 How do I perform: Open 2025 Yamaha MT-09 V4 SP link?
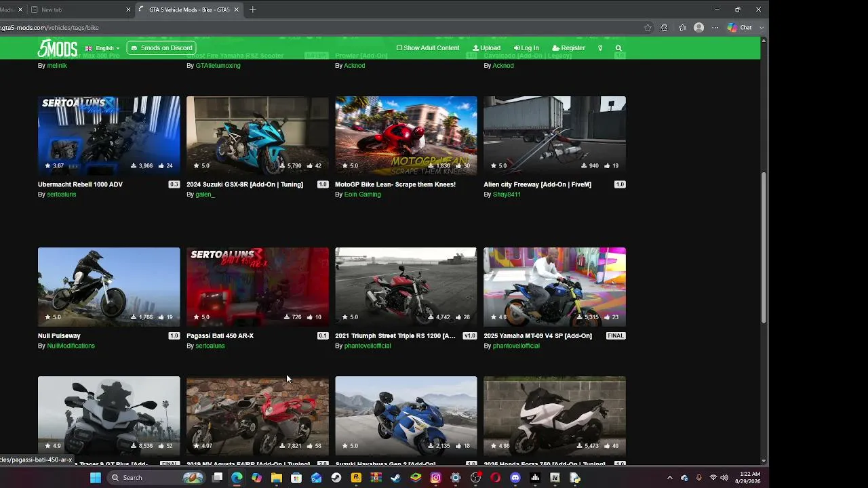538,336
